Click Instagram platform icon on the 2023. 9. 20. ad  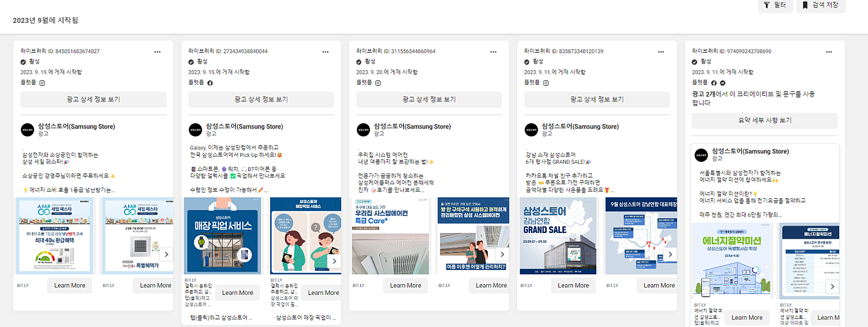pos(378,83)
